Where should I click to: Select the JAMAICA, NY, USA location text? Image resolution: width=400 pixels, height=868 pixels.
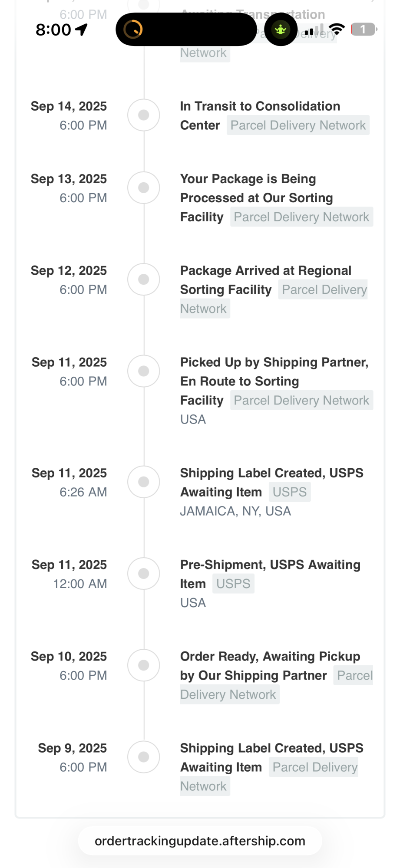(235, 511)
